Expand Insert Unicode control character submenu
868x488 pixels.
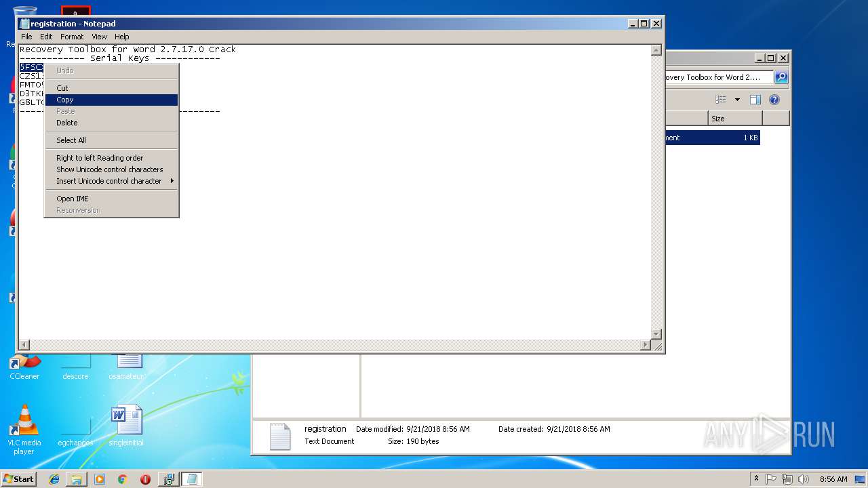click(x=111, y=181)
